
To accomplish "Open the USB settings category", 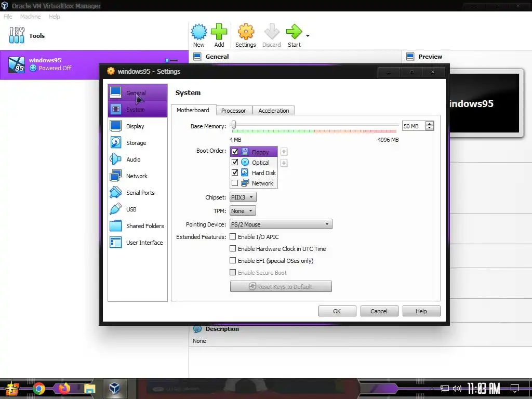I will tap(137, 209).
